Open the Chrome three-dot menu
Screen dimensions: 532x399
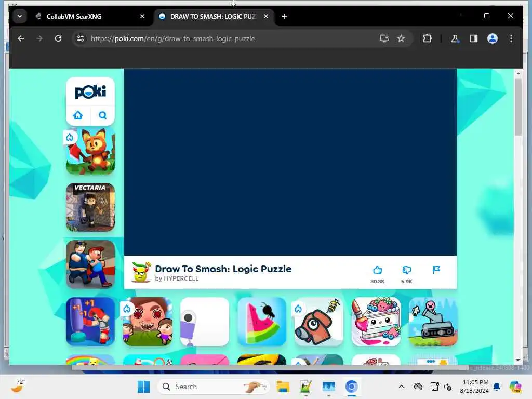(511, 38)
